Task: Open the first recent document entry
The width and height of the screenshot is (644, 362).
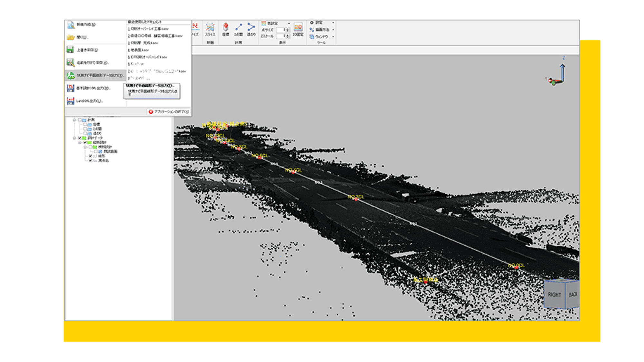Action: (148, 29)
